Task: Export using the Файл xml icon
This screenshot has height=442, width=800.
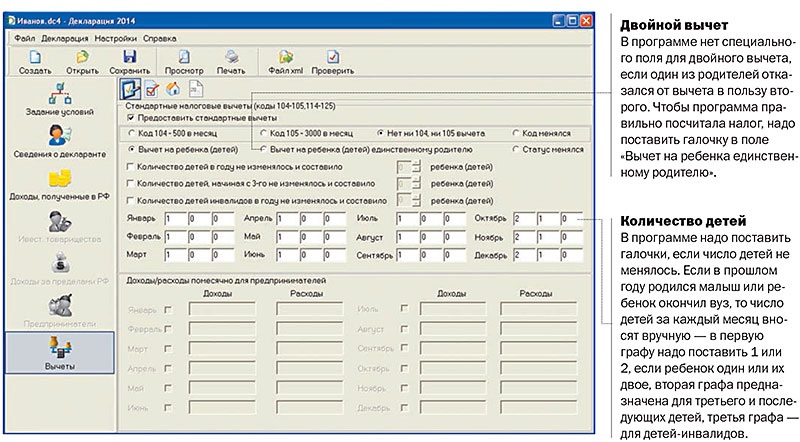Action: 286,63
